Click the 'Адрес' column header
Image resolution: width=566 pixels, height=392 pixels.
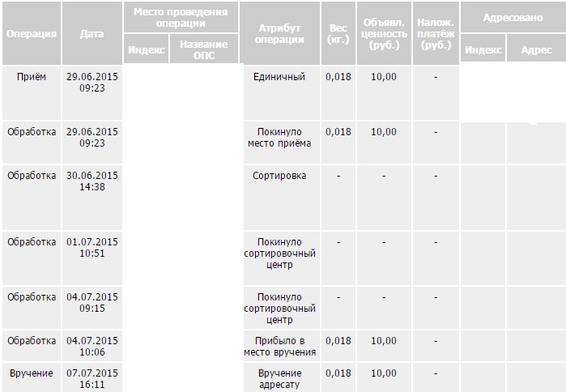tap(536, 50)
